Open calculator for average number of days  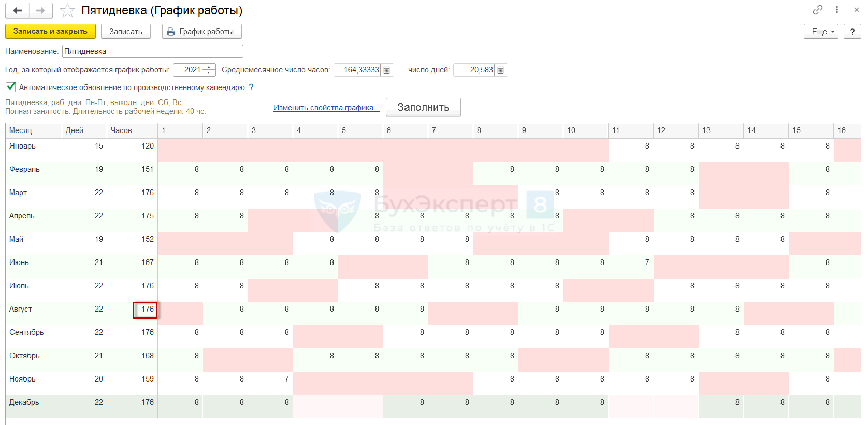point(501,70)
